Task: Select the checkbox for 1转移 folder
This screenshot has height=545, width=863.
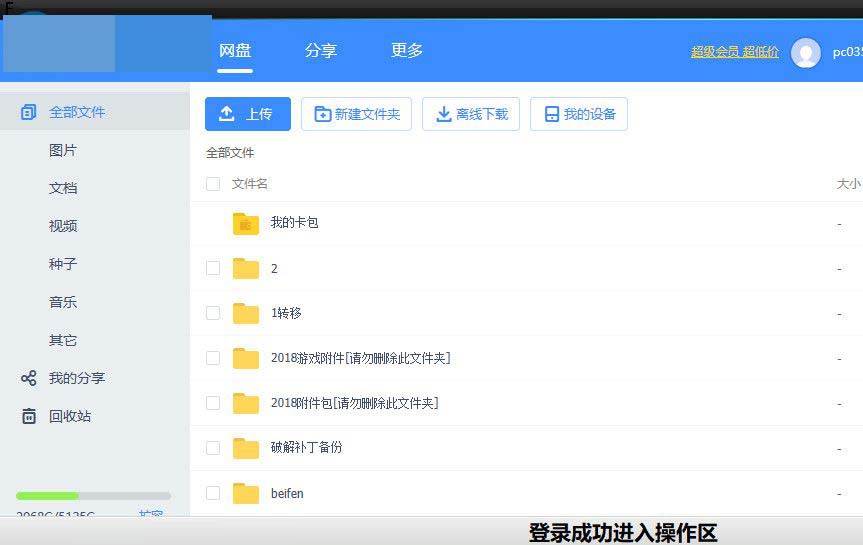Action: (213, 313)
